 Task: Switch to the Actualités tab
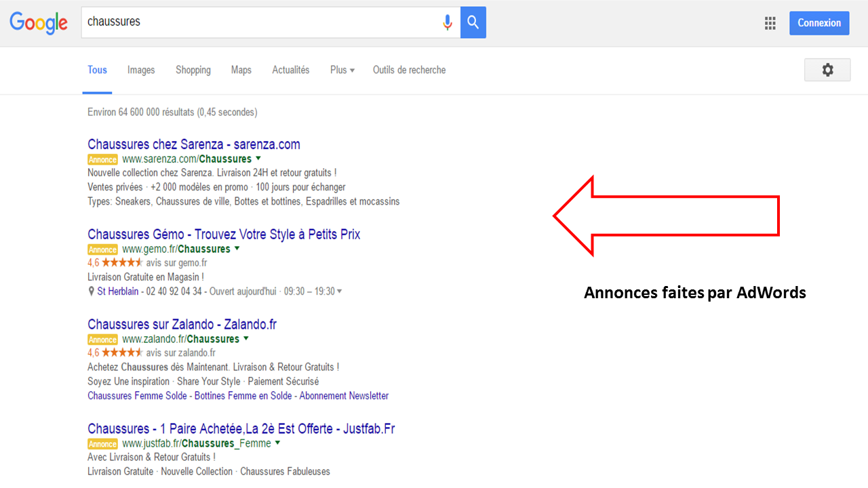291,70
